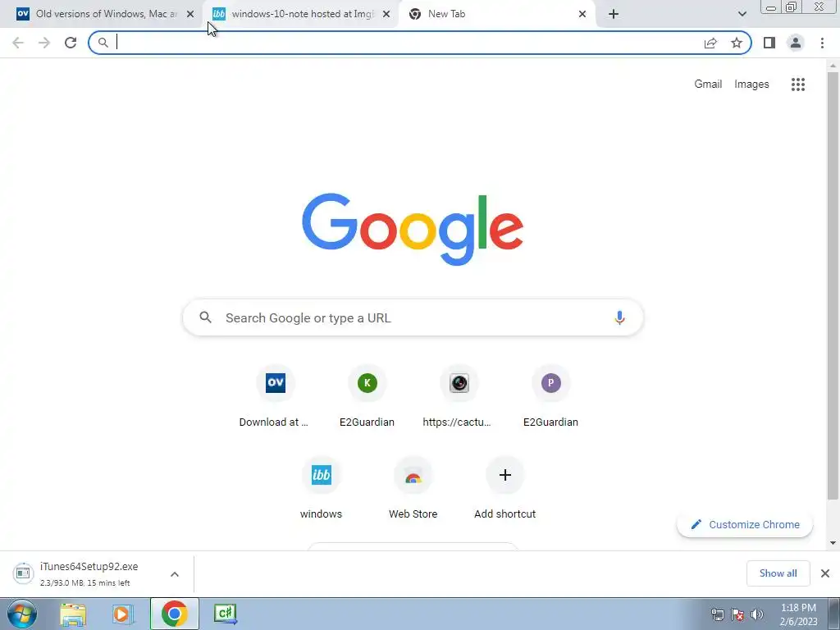Open the Google apps grid
The width and height of the screenshot is (840, 630).
(x=798, y=84)
